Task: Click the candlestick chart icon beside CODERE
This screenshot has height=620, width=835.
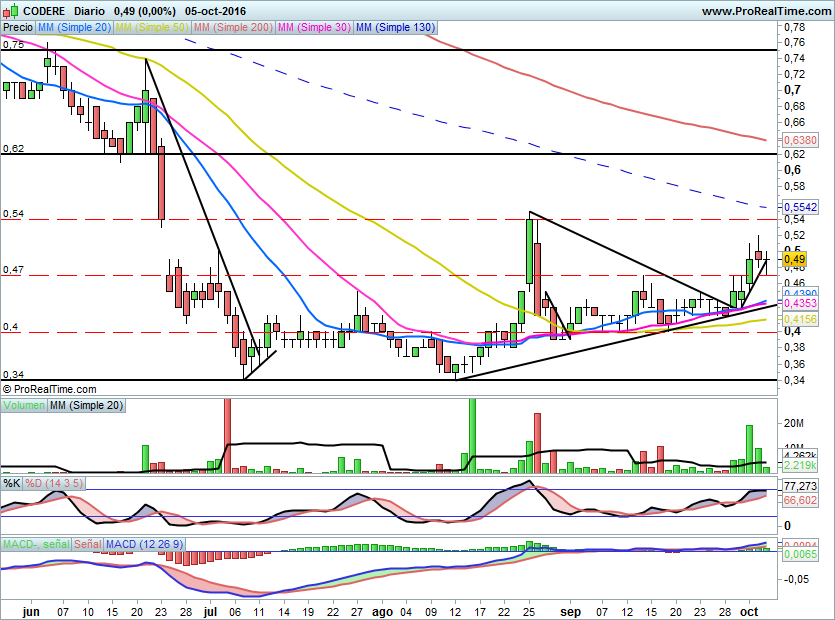Action: [x=12, y=11]
